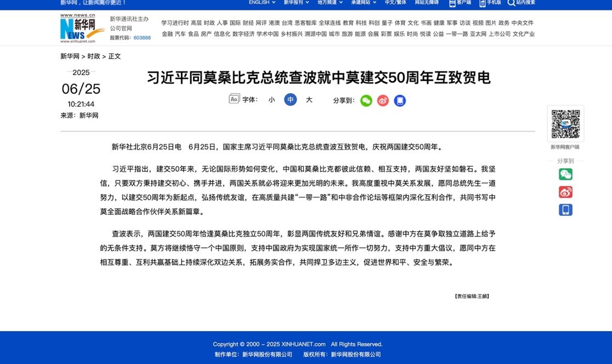Screen dimensions: 612x364
Task: Open 全球连线 navigation item
Action: (x=330, y=23)
